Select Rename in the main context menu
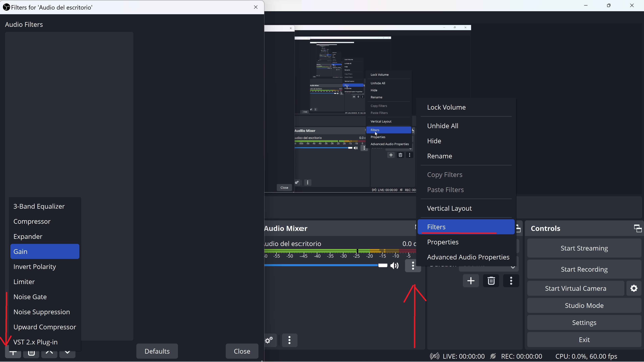Screen dimensions: 644x362 point(466,156)
